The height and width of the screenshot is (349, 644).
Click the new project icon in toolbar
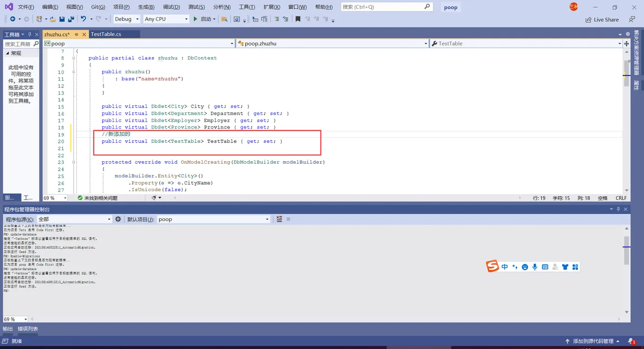pyautogui.click(x=39, y=19)
